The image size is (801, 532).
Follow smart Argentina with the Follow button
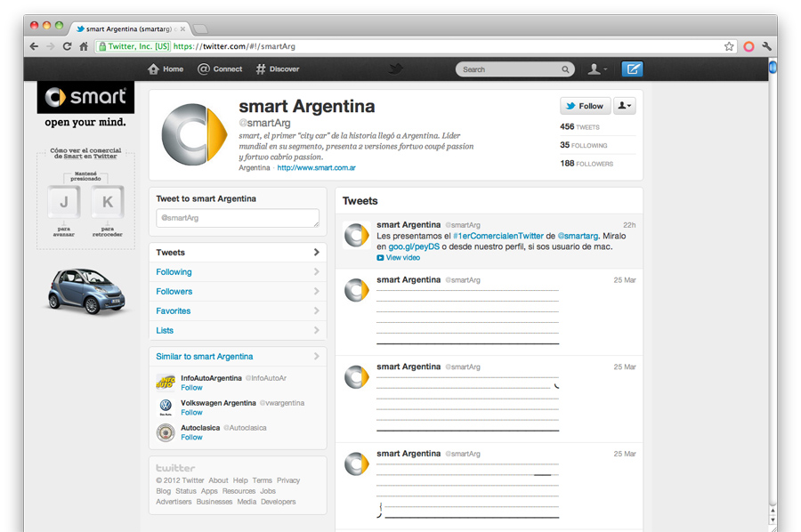586,106
